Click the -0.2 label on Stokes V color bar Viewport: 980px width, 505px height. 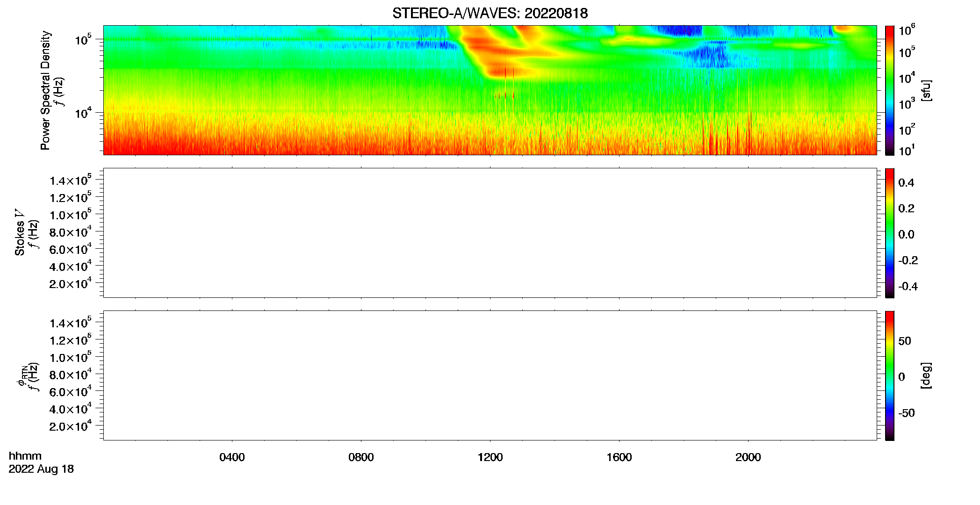coord(908,260)
